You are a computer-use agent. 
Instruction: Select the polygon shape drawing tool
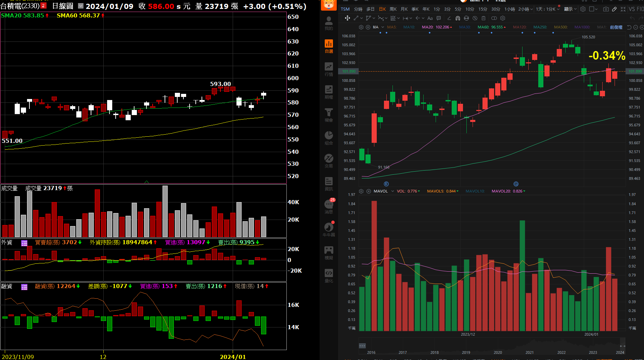[x=368, y=18]
